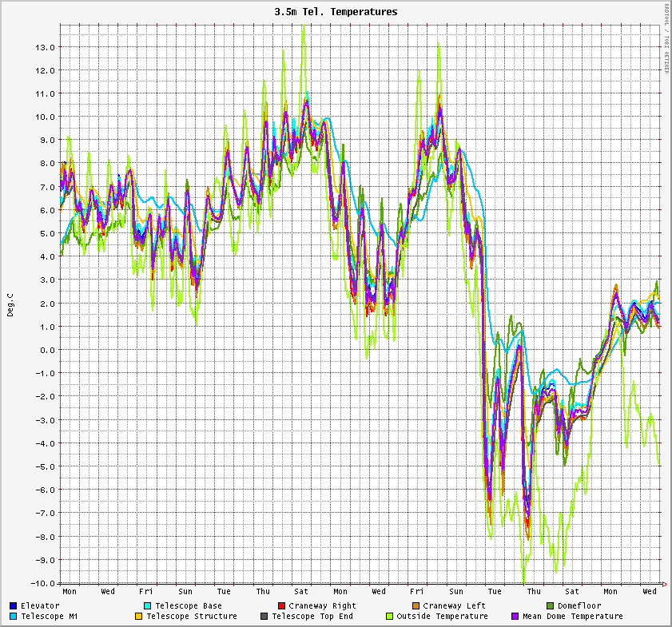672x627 pixels.
Task: Click the red arrow ending the x-axis
Action: point(663,583)
